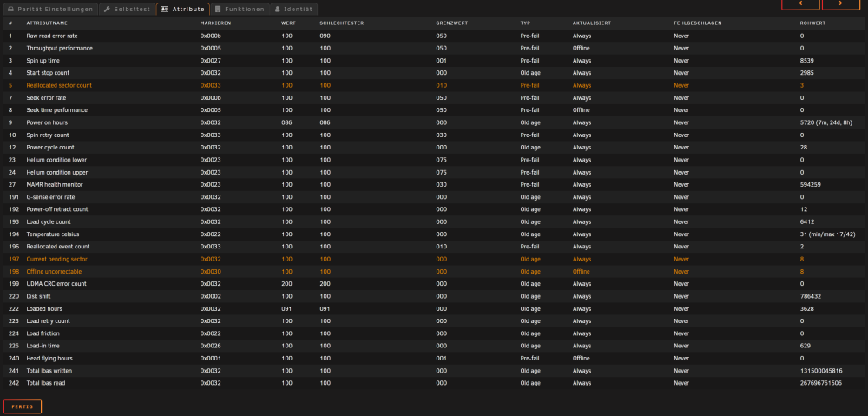Select the G-sense error rate attribute
The height and width of the screenshot is (416, 868).
(x=51, y=197)
